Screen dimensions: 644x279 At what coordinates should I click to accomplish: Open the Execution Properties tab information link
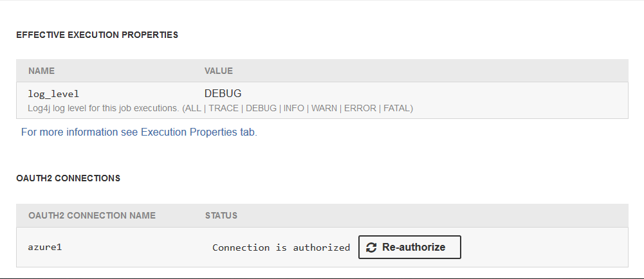tap(139, 132)
